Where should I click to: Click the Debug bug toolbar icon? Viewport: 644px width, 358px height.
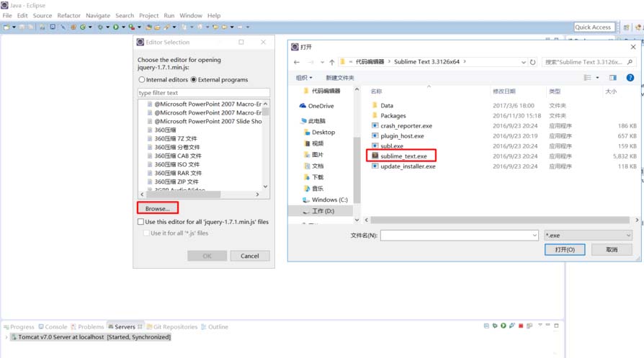coord(100,27)
